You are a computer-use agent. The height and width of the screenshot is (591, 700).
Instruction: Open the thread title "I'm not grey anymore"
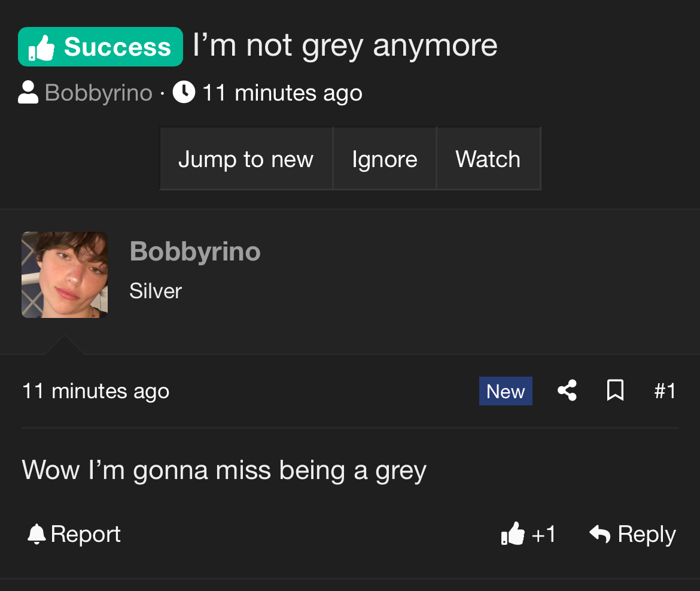click(x=345, y=46)
